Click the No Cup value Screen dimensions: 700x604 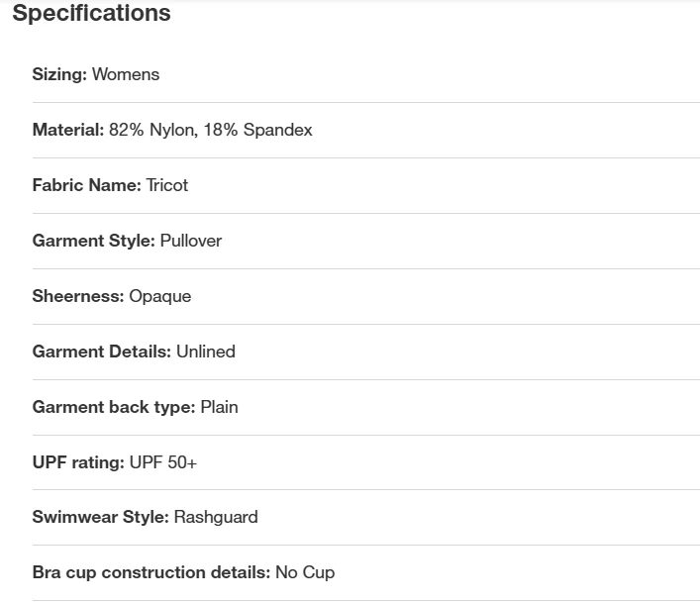point(305,572)
